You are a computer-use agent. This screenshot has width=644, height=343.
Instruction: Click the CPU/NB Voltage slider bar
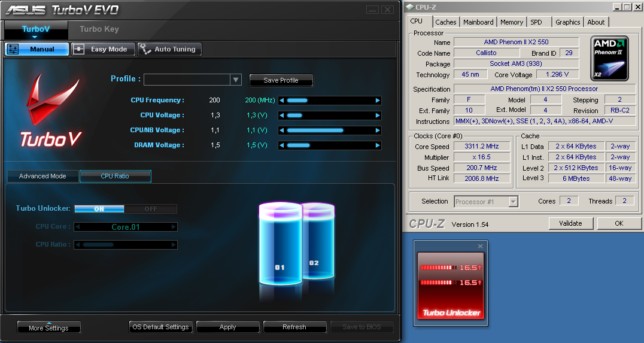[x=329, y=130]
